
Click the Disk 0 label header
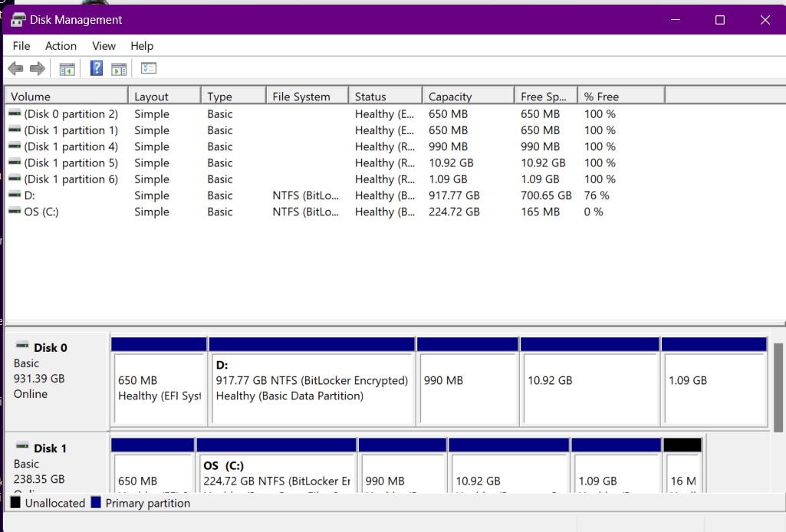pos(50,348)
